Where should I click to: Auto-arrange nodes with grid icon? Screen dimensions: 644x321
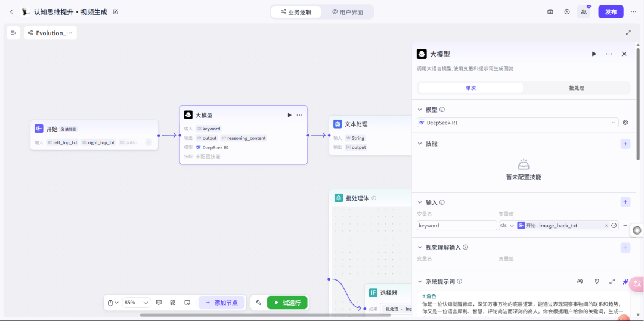pos(173,303)
